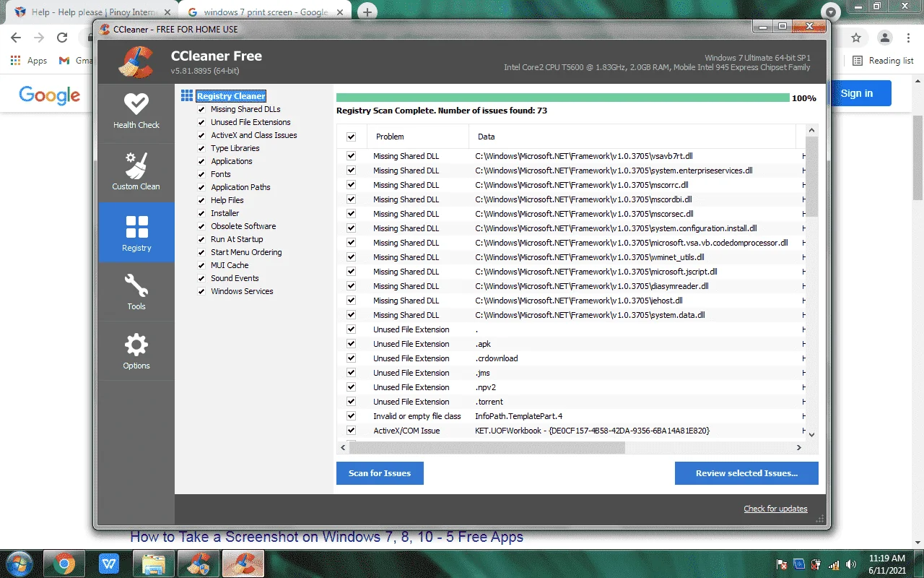Toggle ActiveX and Class Issues checkbox
The width and height of the screenshot is (924, 578).
pyautogui.click(x=201, y=136)
